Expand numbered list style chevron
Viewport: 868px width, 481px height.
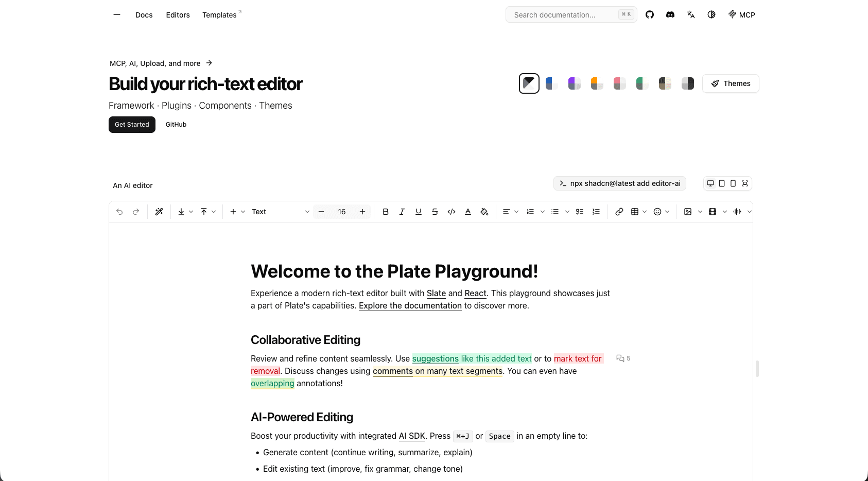click(543, 212)
